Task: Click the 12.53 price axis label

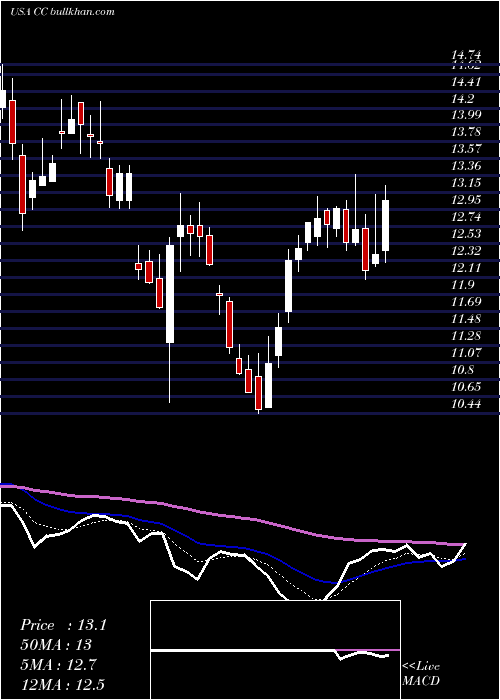Action: coord(467,234)
